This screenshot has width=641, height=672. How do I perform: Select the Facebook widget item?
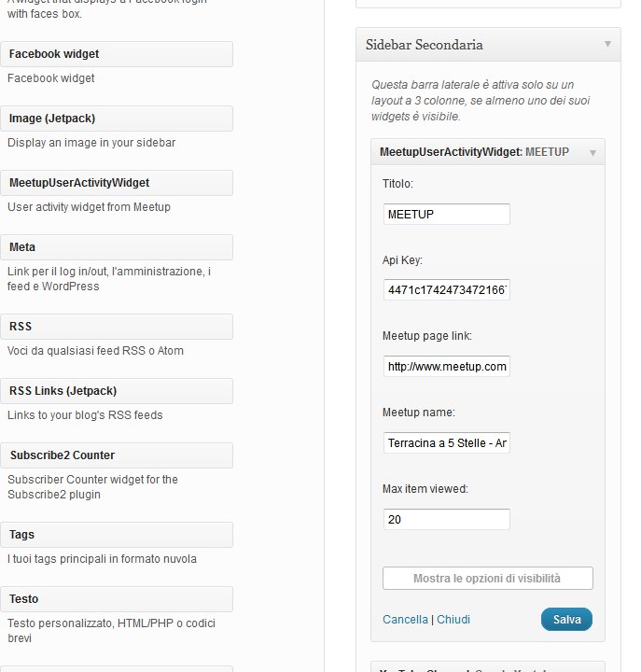[117, 54]
